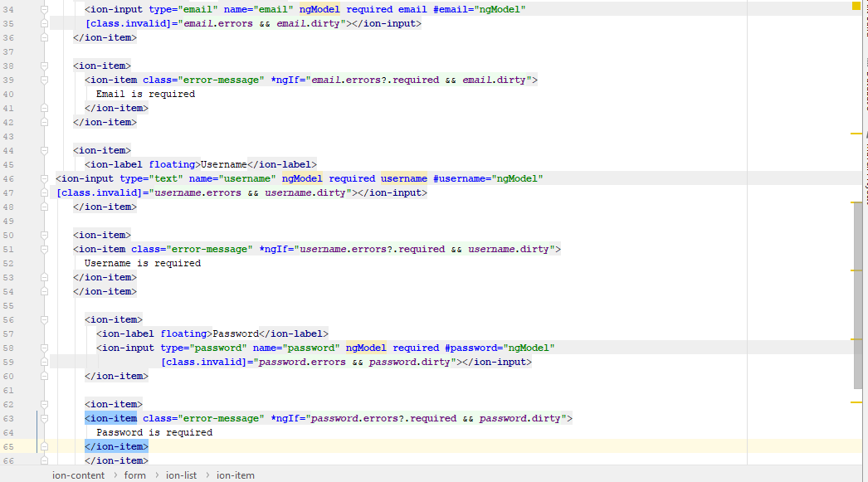Jump to the first warning stripe marker below the indicator
The width and height of the screenshot is (868, 482).
point(856,133)
